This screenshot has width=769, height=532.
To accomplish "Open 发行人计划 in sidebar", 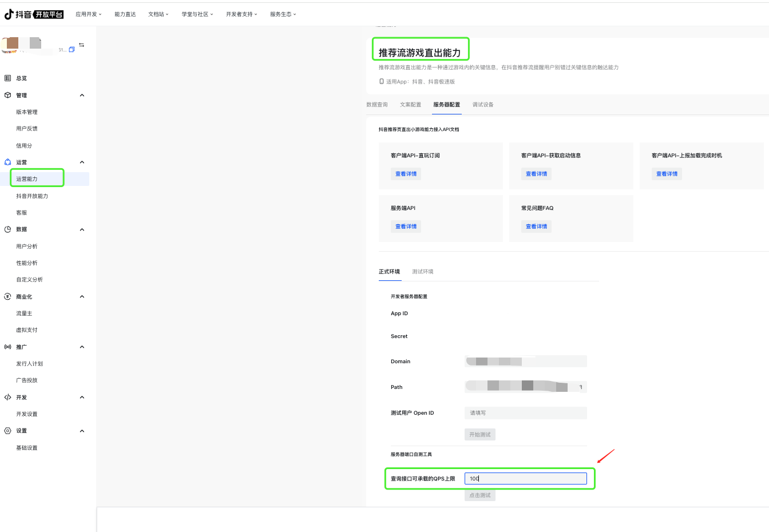I will (30, 364).
